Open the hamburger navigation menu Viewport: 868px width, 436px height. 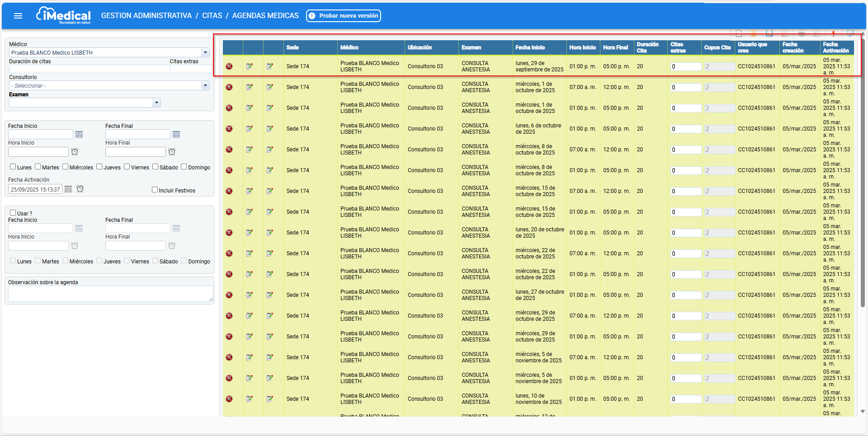pos(18,16)
